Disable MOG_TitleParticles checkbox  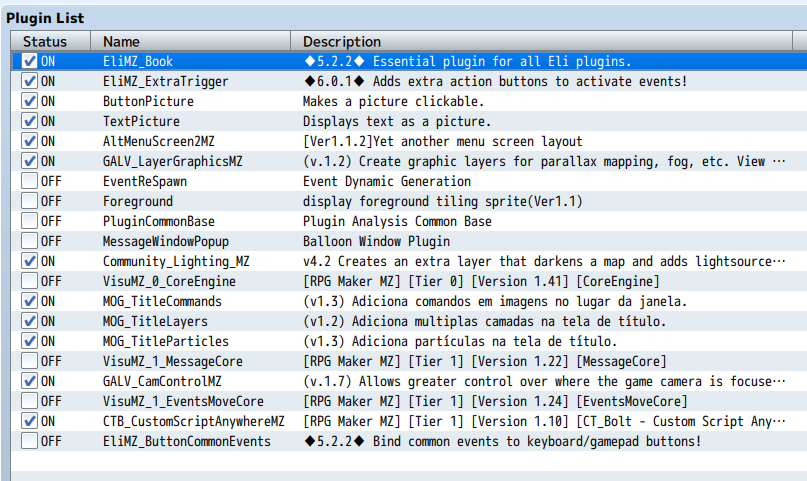coord(29,342)
